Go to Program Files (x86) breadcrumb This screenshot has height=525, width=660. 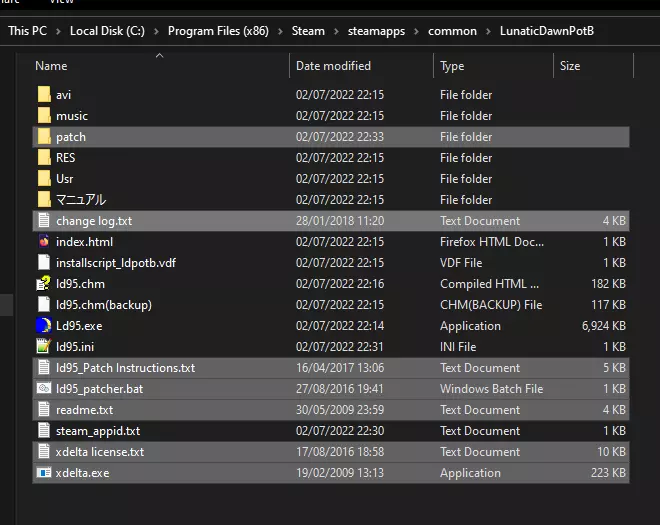(x=218, y=31)
